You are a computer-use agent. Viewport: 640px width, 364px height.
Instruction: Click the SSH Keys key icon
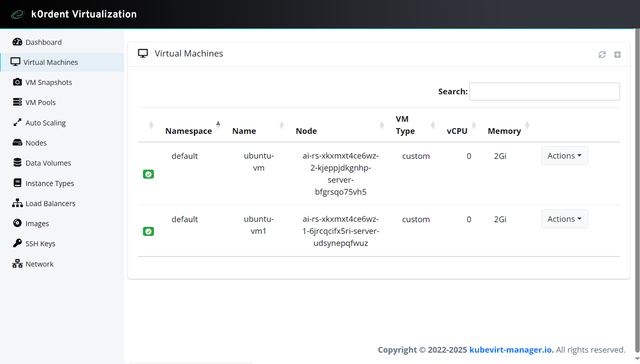click(17, 243)
